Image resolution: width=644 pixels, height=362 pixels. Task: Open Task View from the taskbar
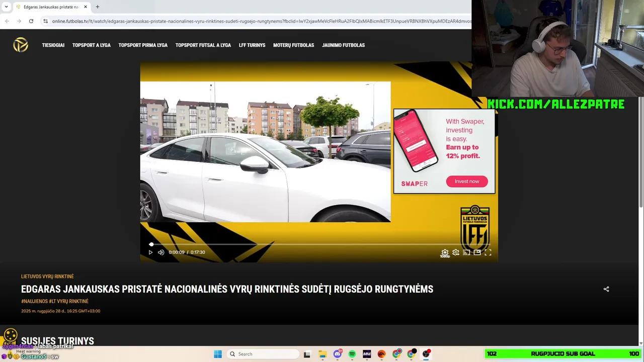pos(307,354)
